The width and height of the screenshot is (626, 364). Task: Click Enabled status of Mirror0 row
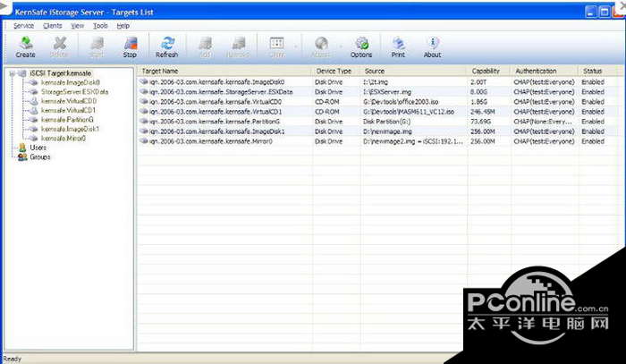[593, 141]
